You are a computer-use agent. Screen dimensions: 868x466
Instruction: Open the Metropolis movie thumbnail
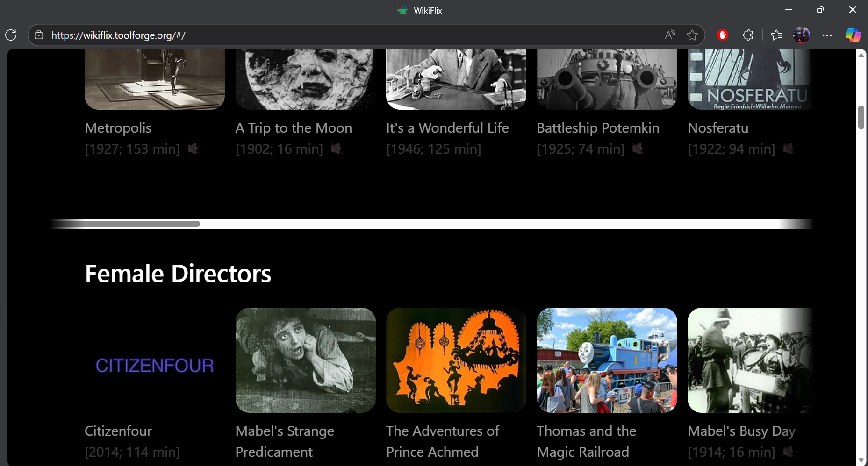coord(155,79)
